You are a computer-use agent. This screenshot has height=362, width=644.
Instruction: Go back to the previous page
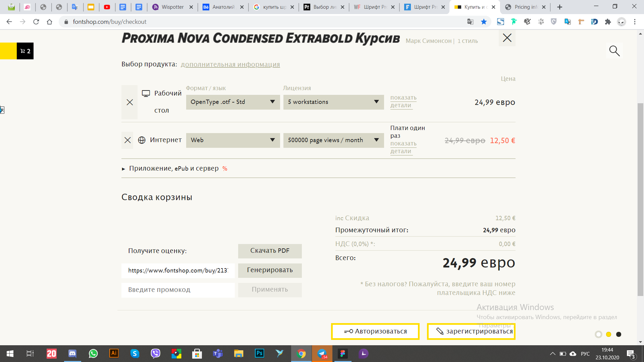click(9, 22)
